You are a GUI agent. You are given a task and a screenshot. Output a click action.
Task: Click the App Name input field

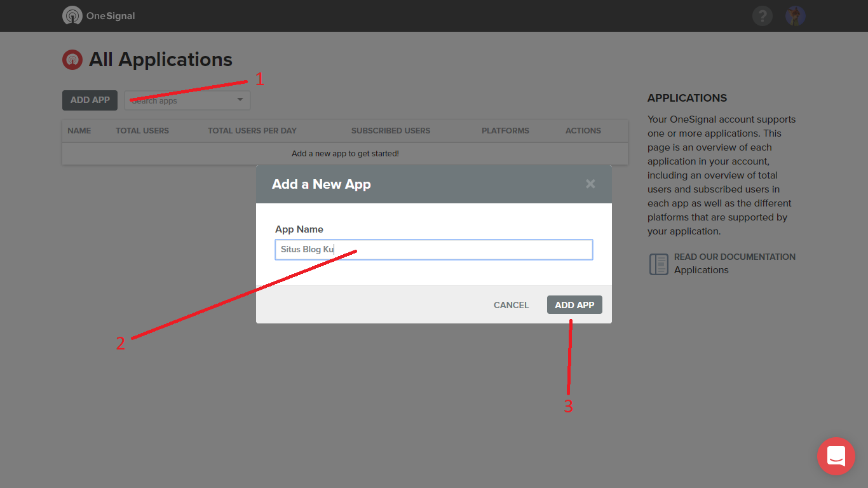433,250
